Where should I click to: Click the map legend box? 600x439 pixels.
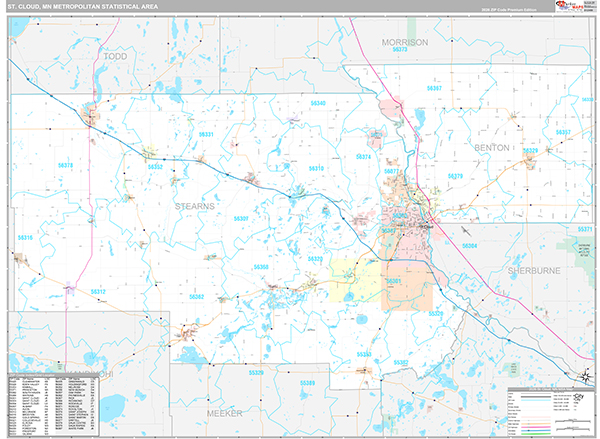[x=549, y=411]
